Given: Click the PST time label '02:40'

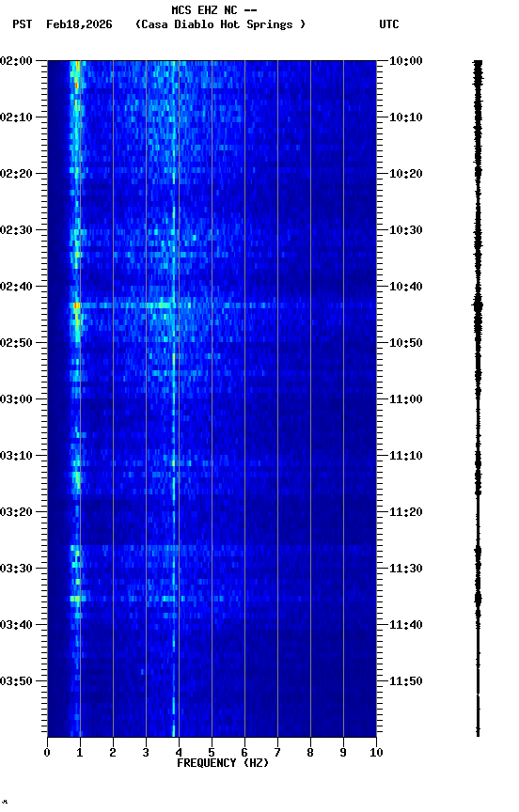Looking at the screenshot, I should [16, 287].
